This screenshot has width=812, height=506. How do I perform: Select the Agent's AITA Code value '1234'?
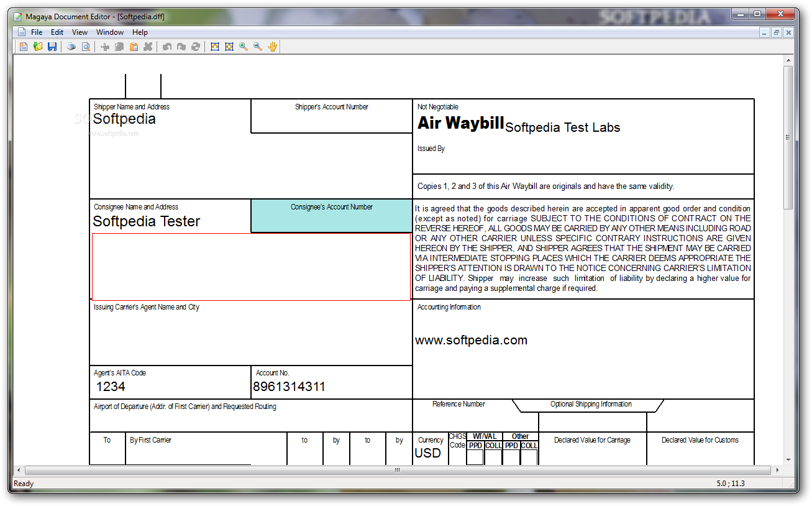tap(111, 387)
